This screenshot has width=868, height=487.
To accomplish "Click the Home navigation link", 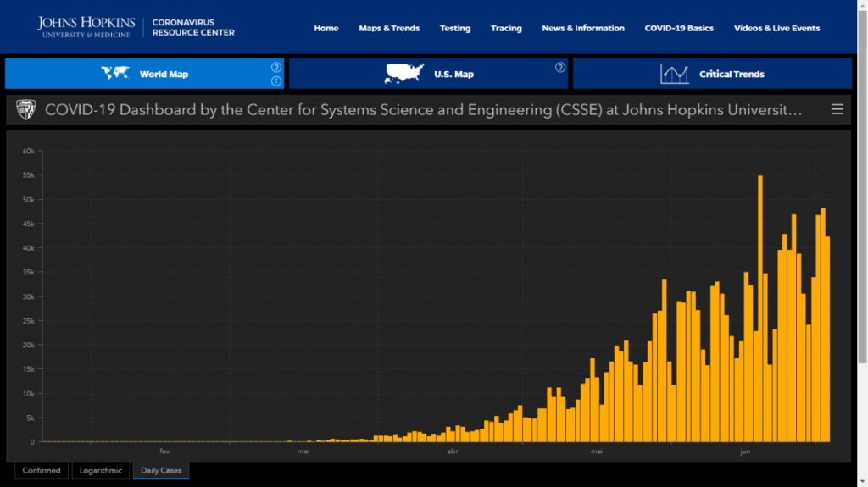I will pos(326,28).
